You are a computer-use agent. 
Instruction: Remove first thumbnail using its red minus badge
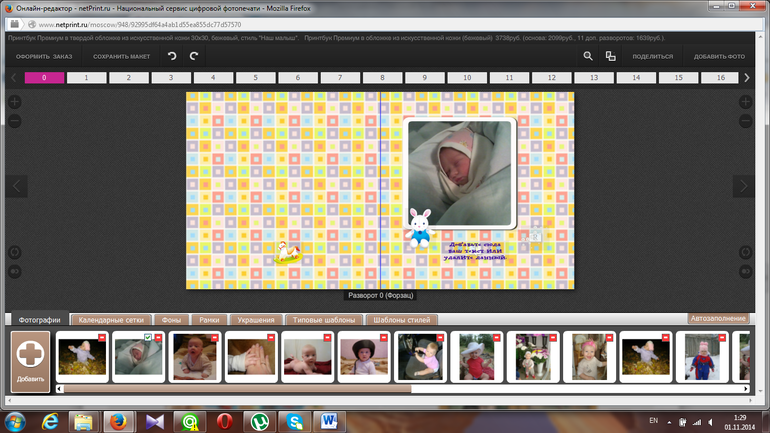[x=102, y=338]
